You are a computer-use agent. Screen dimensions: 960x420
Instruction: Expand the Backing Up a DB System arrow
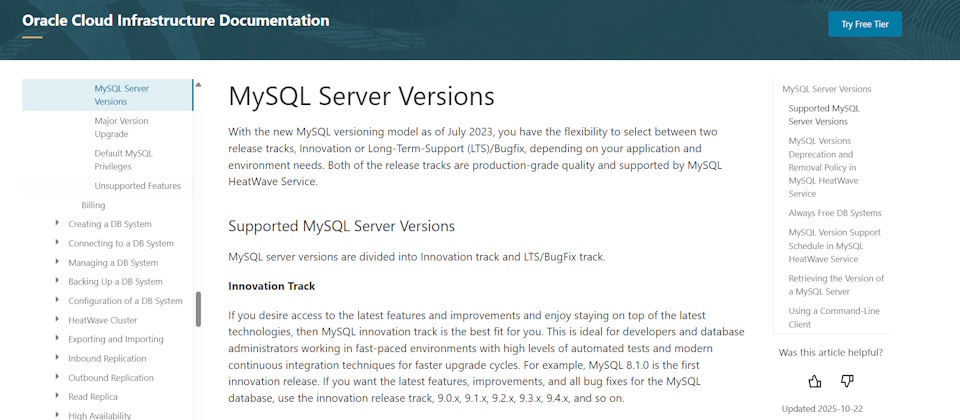pos(58,281)
